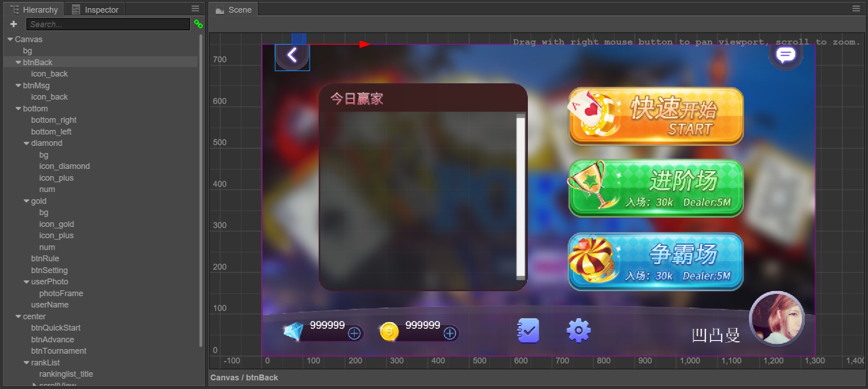The image size is (868, 389).
Task: Click the plus icon next to diamonds
Action: tap(354, 334)
